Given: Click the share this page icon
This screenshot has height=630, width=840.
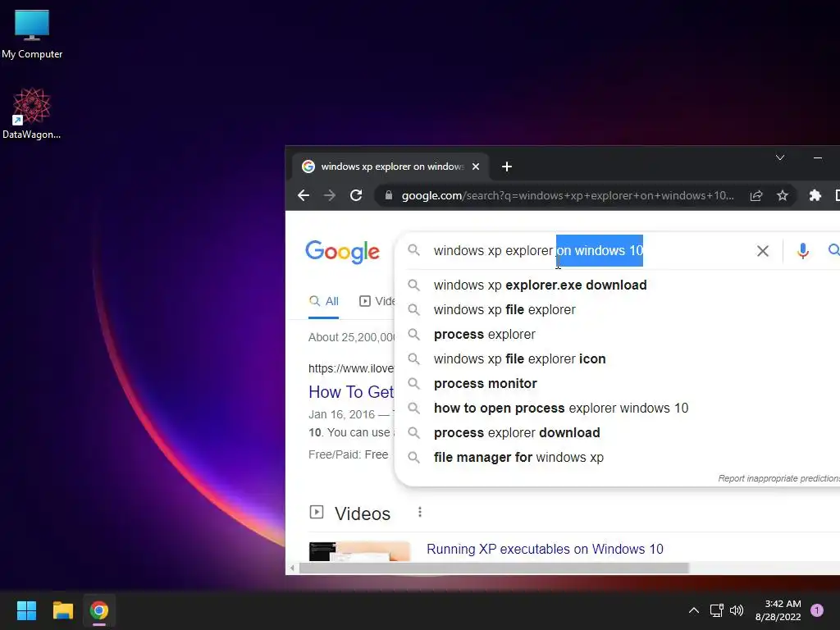Looking at the screenshot, I should click(x=756, y=195).
